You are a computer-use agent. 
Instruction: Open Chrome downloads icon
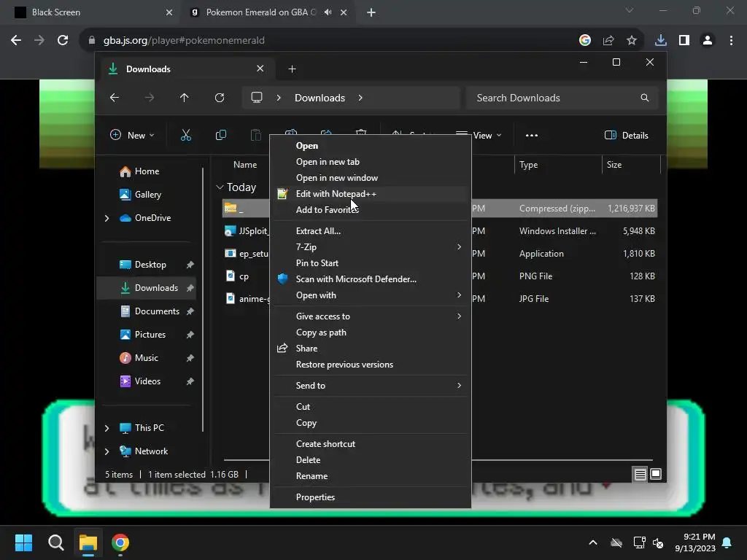click(x=660, y=41)
